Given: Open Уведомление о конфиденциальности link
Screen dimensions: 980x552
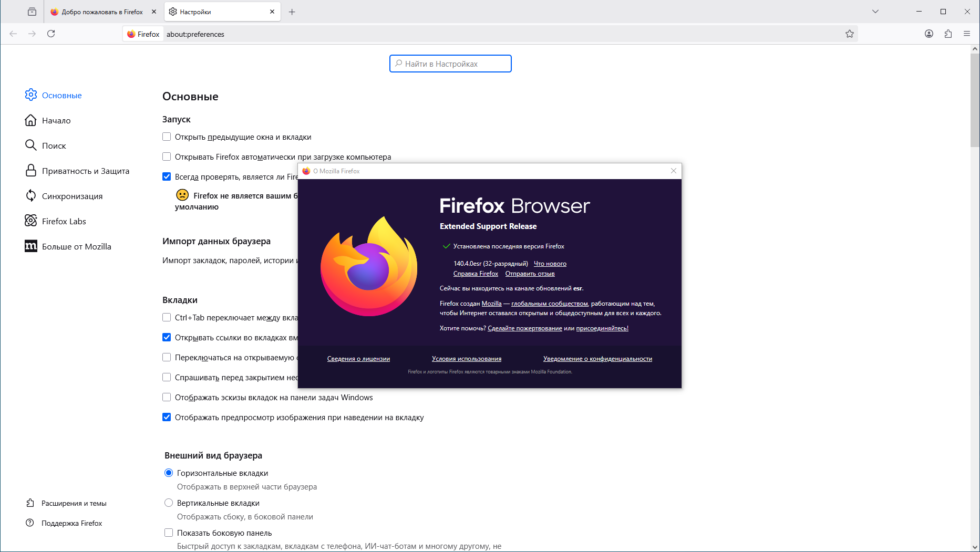Looking at the screenshot, I should click(x=597, y=359).
